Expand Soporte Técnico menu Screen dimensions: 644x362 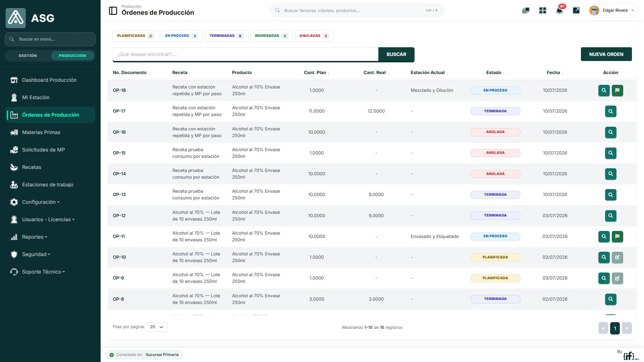click(x=50, y=272)
